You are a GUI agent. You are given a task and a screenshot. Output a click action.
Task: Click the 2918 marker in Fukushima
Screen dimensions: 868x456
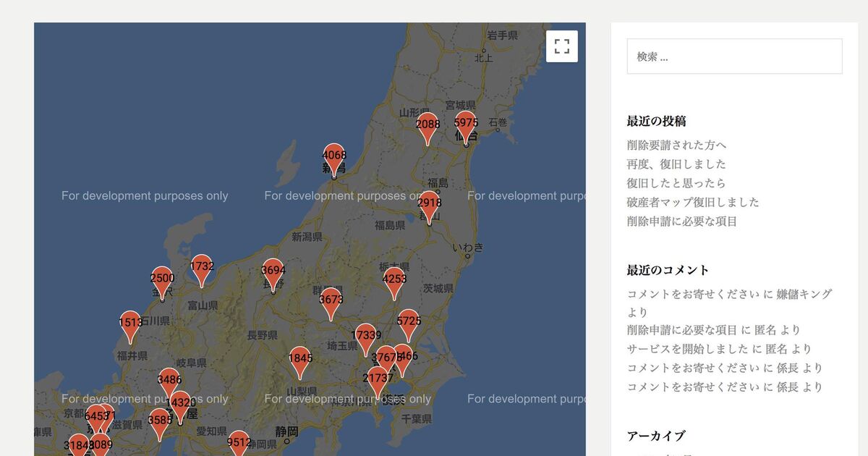point(429,206)
